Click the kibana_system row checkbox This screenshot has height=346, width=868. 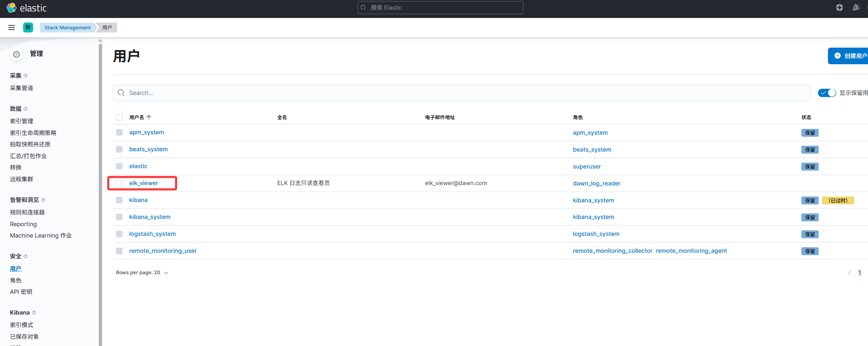point(119,217)
